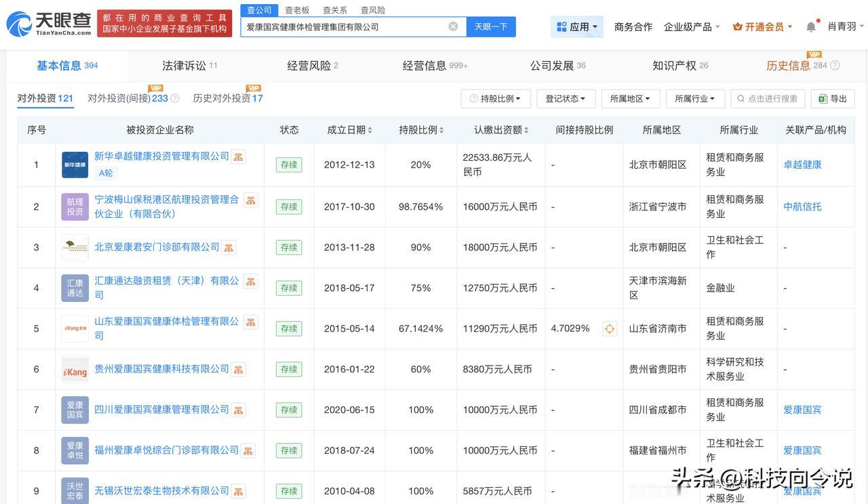
Task: Open the 登记状态 filter dropdown
Action: (x=566, y=98)
